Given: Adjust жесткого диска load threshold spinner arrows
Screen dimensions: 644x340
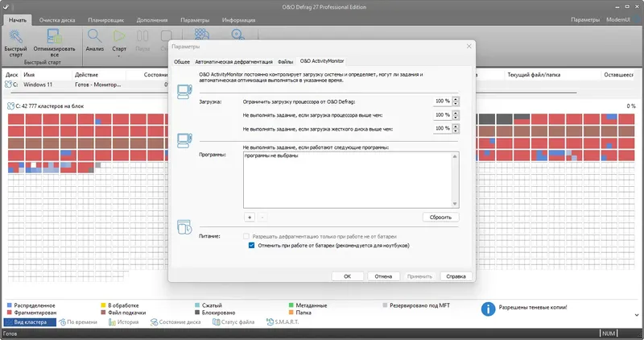Looking at the screenshot, I should (x=456, y=129).
